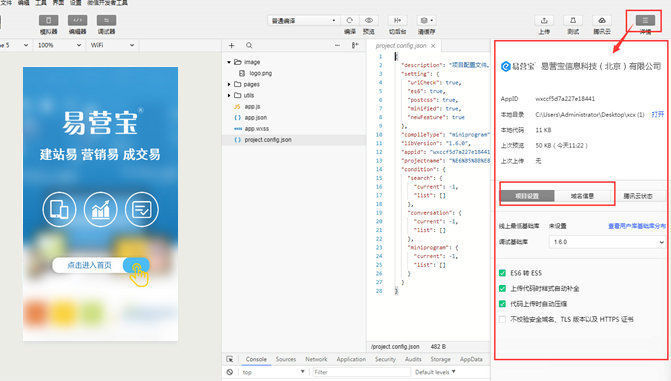This screenshot has height=381, width=671.
Task: Open the 调试基础库 1.6.0 dropdown
Action: click(607, 242)
